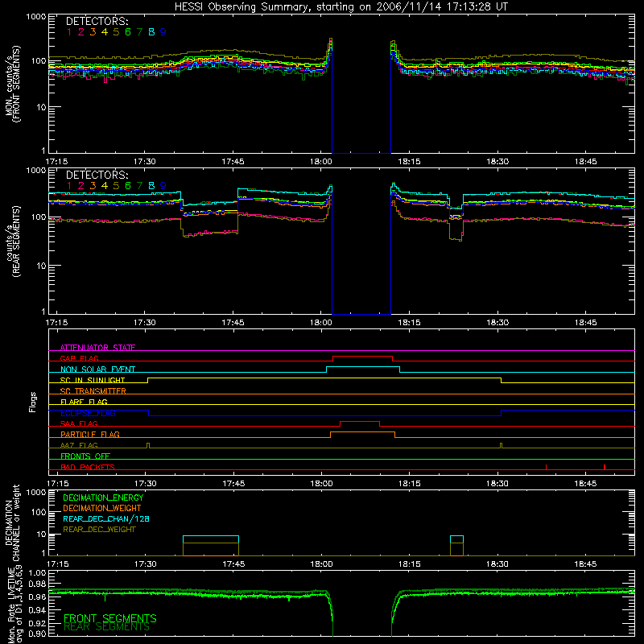The width and height of the screenshot is (644, 644).
Task: Click detector 9 in the front segments legend
Action: [x=163, y=32]
